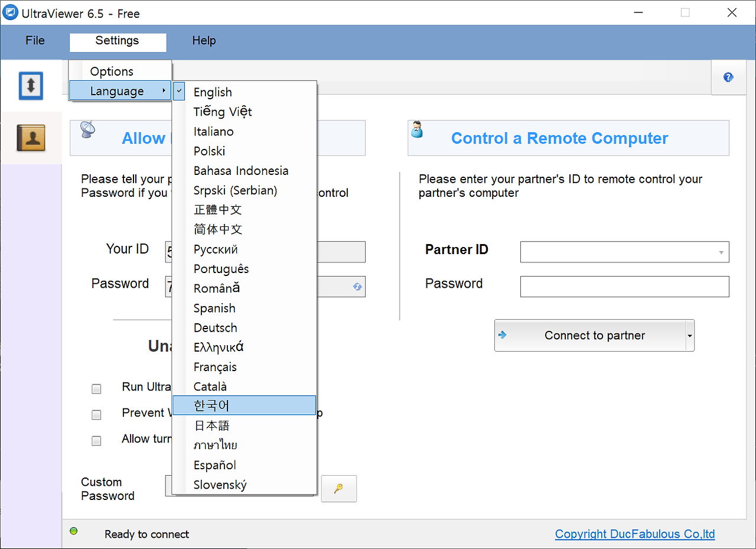
Task: Open the File menu
Action: pos(35,41)
